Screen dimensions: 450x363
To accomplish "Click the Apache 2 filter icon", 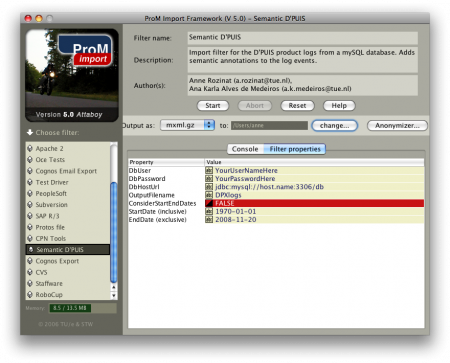I will 30,148.
